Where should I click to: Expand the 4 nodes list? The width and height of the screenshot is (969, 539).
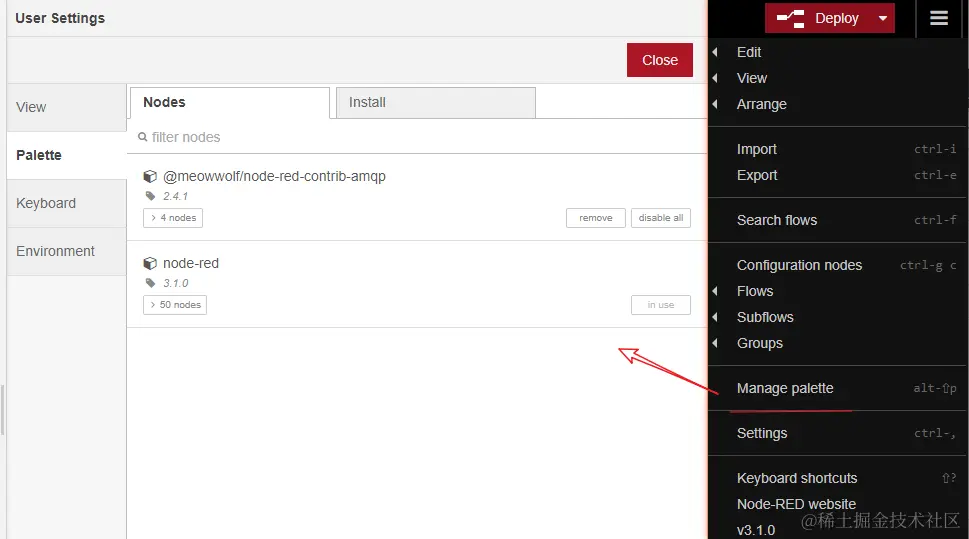point(173,218)
